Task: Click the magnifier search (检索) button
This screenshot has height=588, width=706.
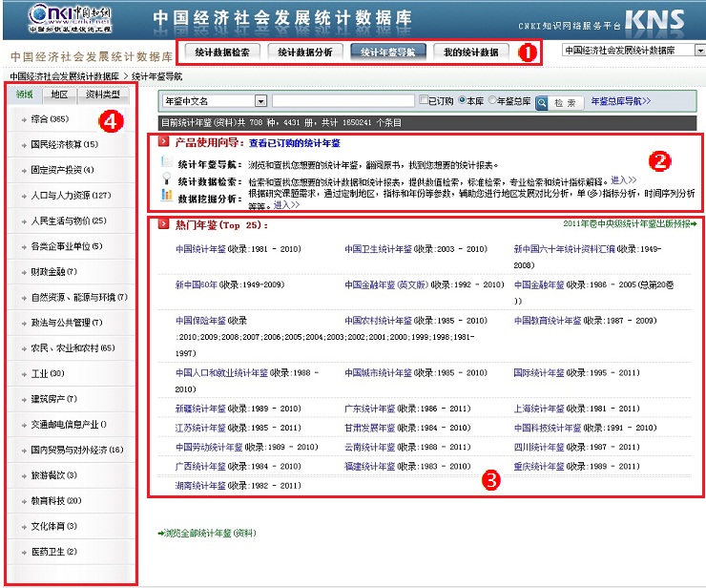Action: pos(557,101)
